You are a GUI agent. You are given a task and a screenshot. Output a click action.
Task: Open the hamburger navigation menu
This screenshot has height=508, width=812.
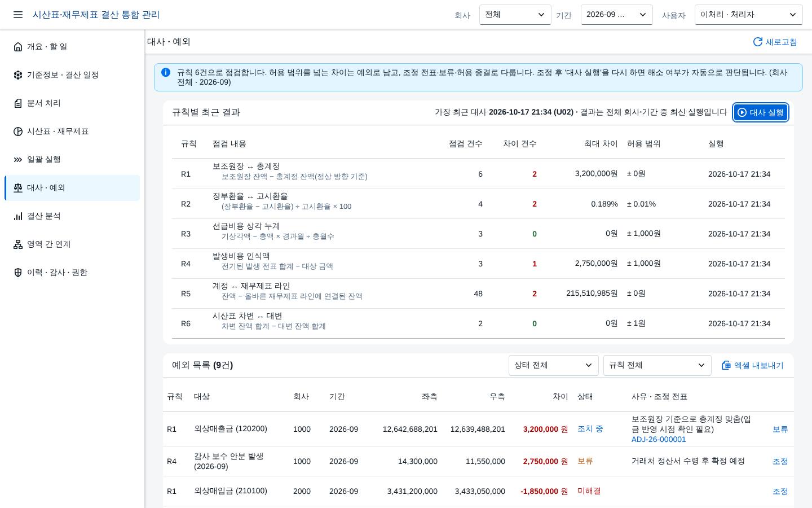point(18,15)
